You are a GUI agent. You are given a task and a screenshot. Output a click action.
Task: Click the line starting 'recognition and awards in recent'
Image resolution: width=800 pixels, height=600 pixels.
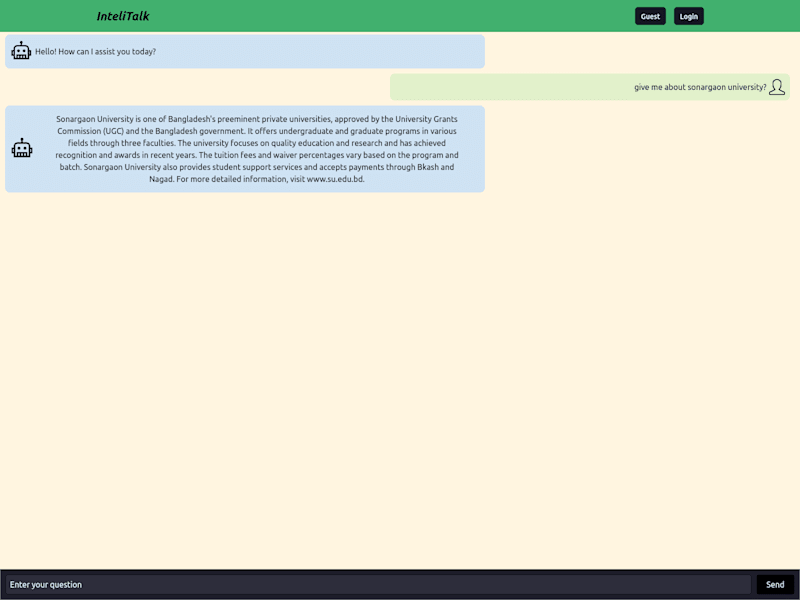pyautogui.click(x=257, y=155)
